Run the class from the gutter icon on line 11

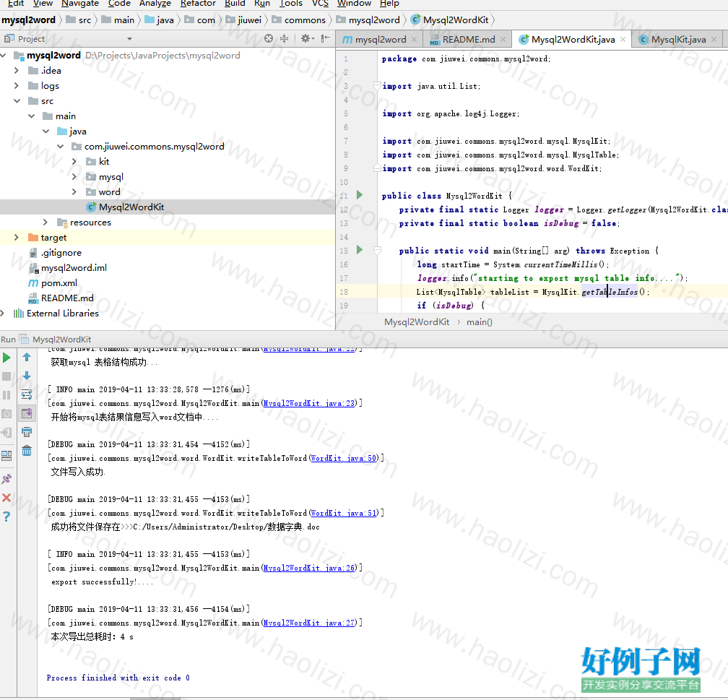pyautogui.click(x=360, y=195)
